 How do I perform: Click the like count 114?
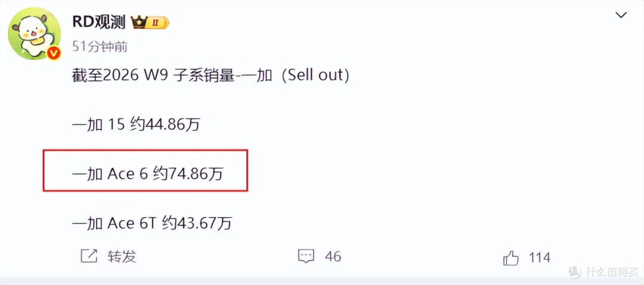coord(539,258)
